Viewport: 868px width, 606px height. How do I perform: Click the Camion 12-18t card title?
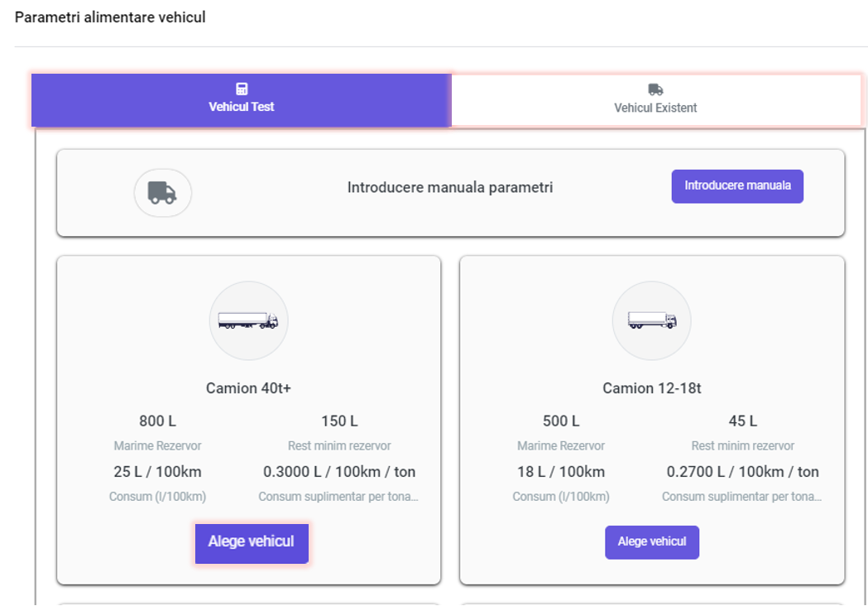click(x=651, y=388)
